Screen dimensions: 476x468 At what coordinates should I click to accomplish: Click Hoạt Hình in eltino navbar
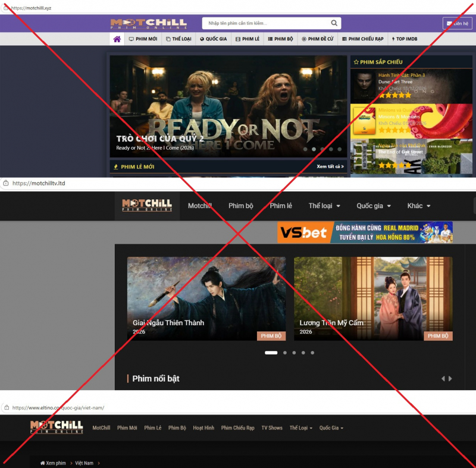tap(203, 428)
